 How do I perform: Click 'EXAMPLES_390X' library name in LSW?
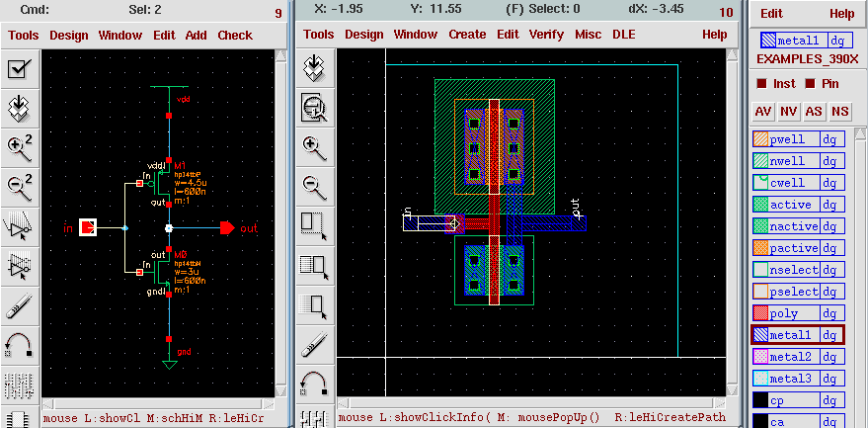click(x=807, y=59)
